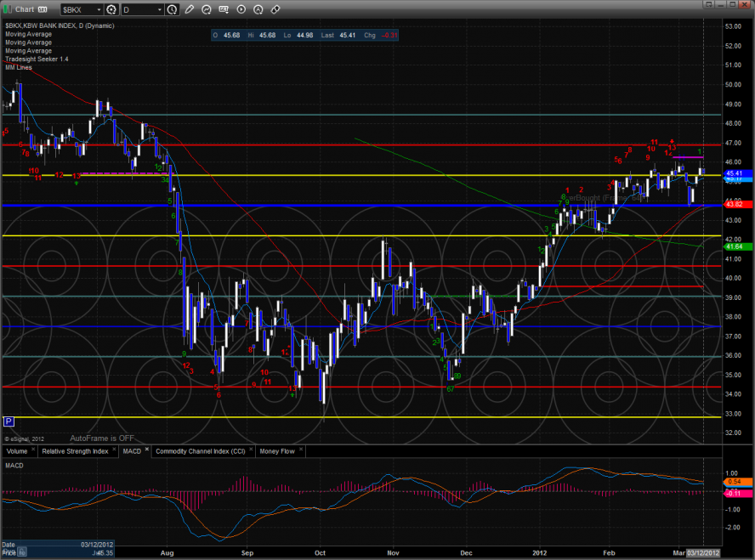The image size is (755, 560).
Task: Select the Money Flow tab
Action: click(x=277, y=451)
